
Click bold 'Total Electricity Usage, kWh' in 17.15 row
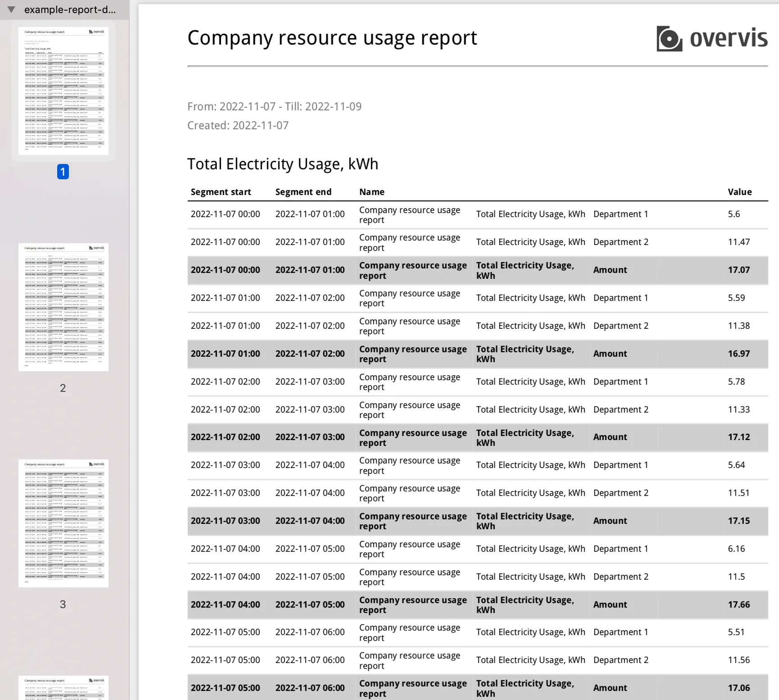[x=525, y=521]
